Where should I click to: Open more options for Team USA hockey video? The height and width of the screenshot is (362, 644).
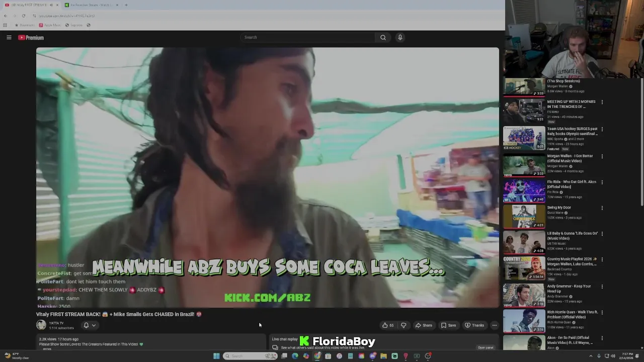coord(602,129)
